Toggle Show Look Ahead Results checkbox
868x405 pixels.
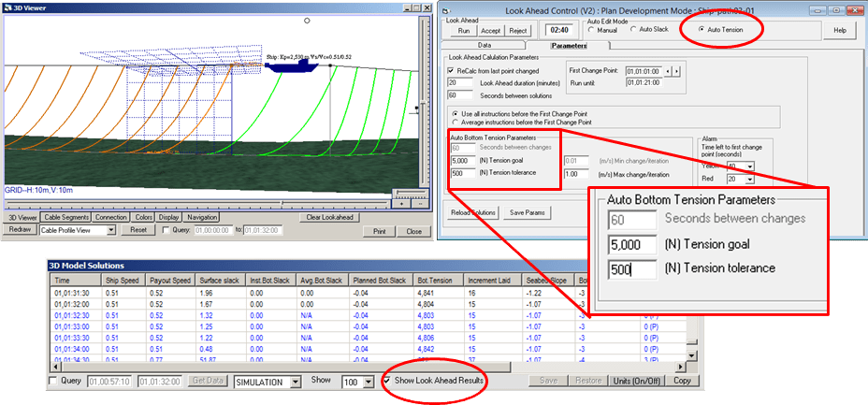click(x=387, y=381)
